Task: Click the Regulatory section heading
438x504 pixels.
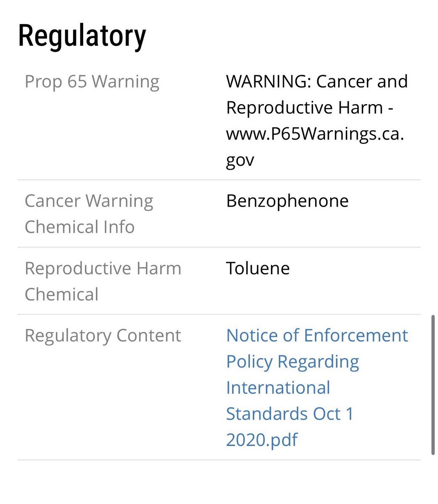Action: (82, 36)
